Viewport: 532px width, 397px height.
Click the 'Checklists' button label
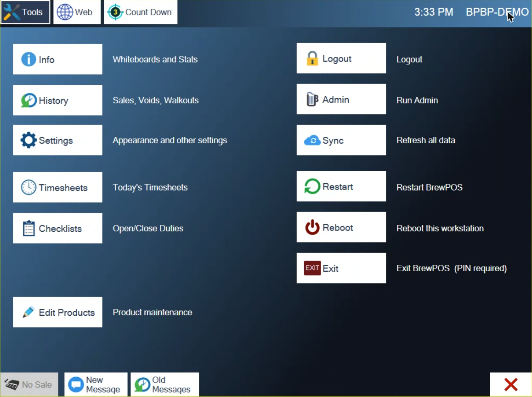tap(60, 229)
